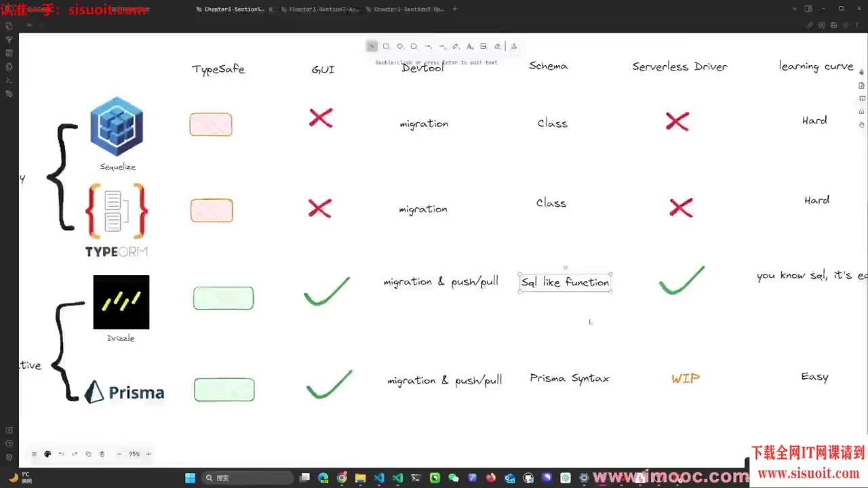
Task: Open File Explorer from the taskbar
Action: 360,478
